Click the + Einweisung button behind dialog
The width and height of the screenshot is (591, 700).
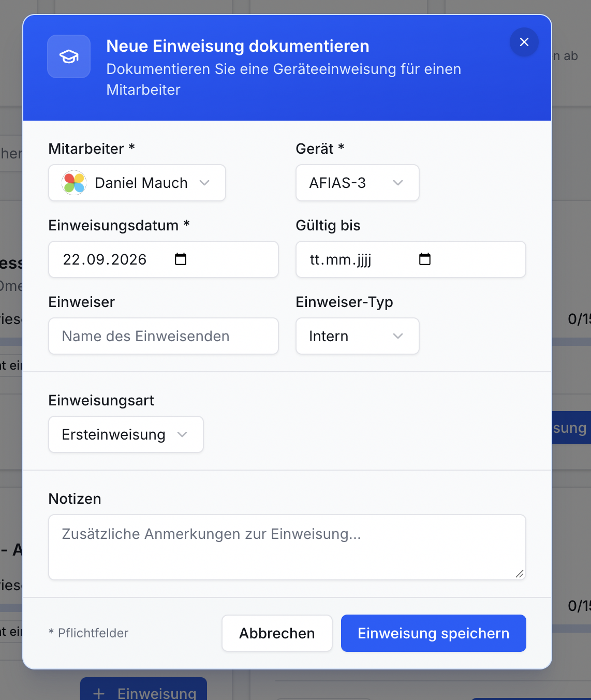click(144, 690)
